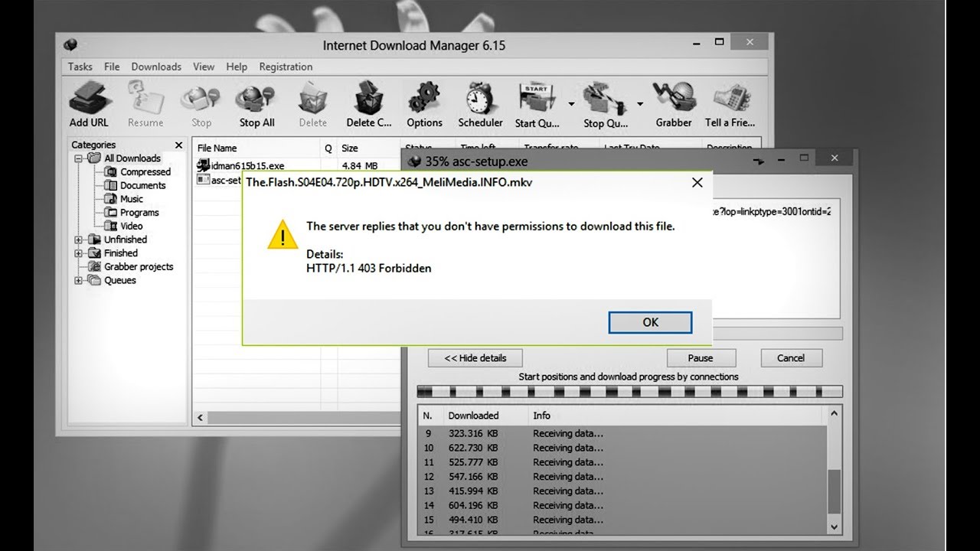Viewport: 980px width, 551px height.
Task: Select connection row 9 in list
Action: click(622, 433)
